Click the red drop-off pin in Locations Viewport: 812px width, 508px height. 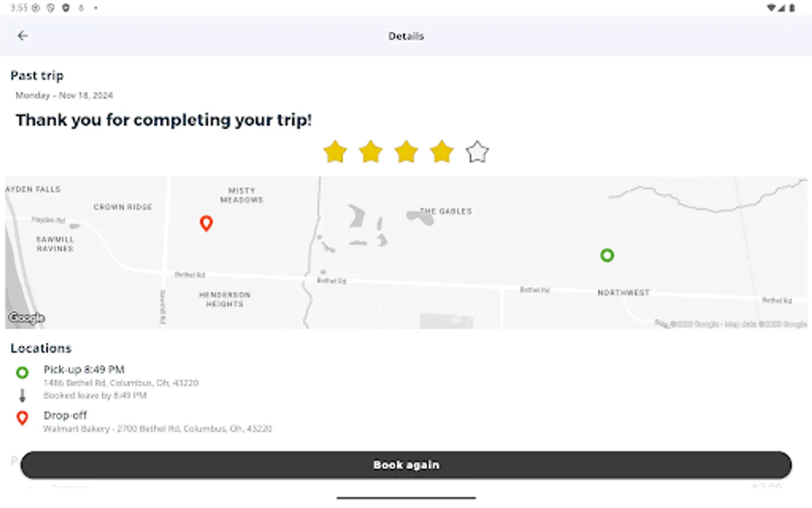tap(22, 418)
